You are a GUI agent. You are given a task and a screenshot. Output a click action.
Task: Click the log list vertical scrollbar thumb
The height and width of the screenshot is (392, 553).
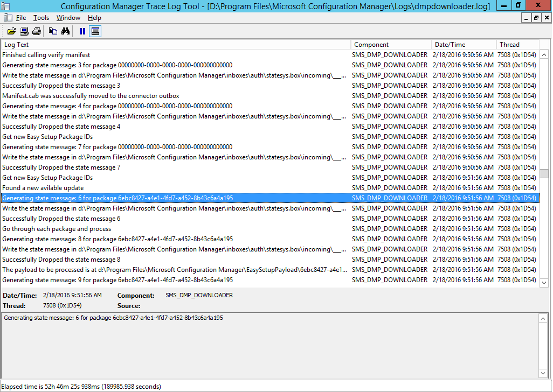click(544, 174)
